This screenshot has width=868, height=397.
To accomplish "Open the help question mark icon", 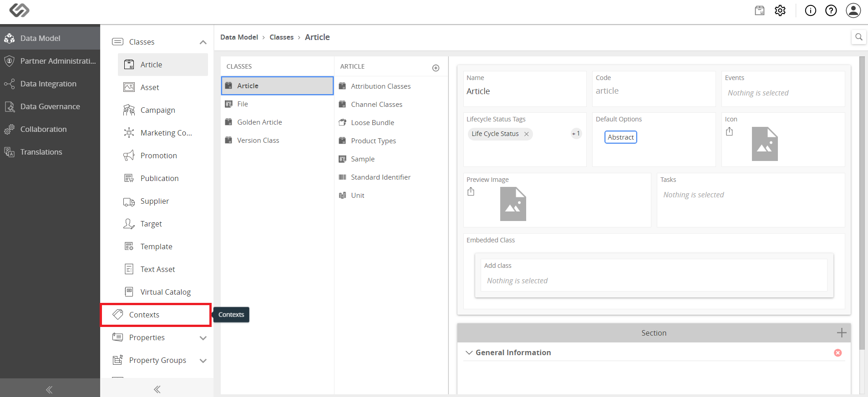I will [x=831, y=10].
